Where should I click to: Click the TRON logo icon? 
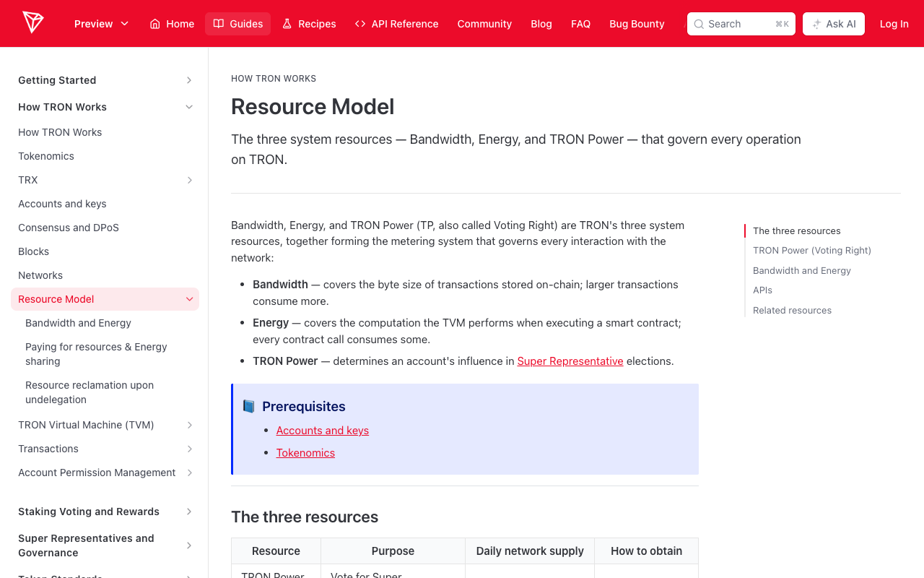click(x=32, y=23)
